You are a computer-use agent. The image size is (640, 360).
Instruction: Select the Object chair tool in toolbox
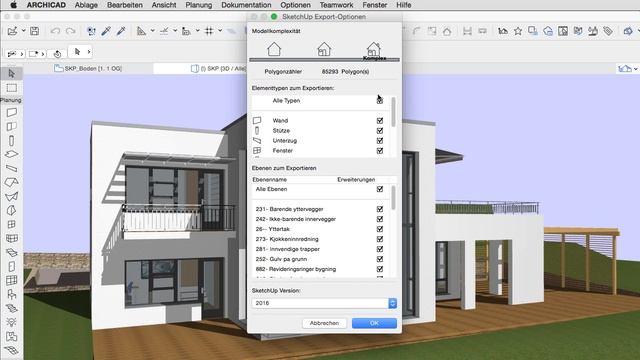(11, 294)
